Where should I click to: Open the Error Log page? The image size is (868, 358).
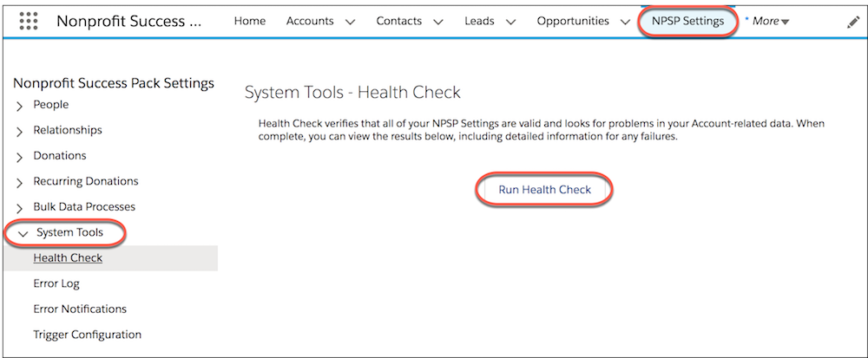[x=56, y=283]
